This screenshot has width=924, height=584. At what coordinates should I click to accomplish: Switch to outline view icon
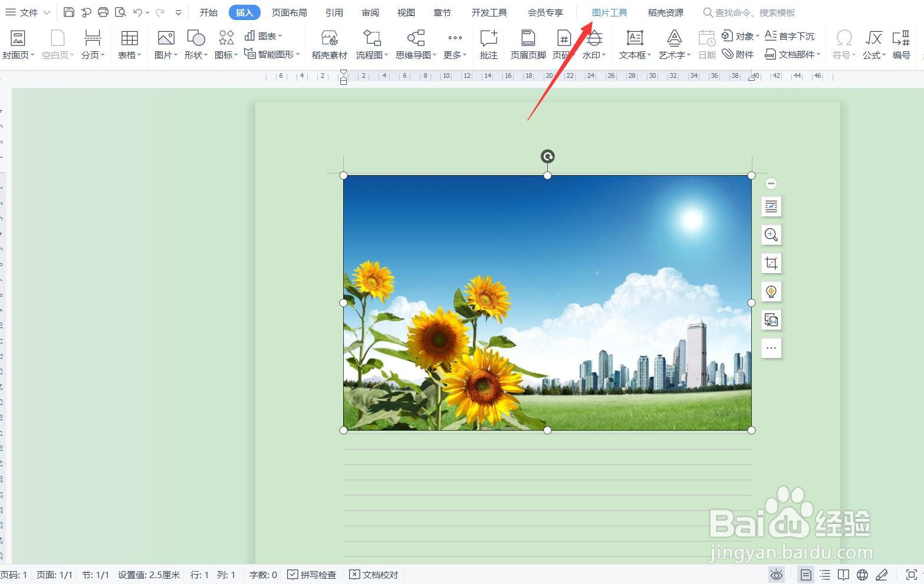(x=825, y=575)
